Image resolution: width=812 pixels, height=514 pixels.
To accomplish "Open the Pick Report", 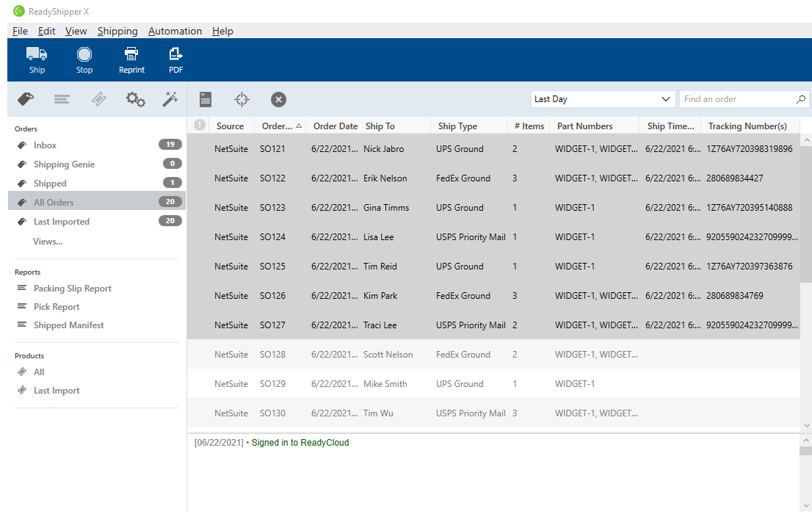I will pos(57,307).
